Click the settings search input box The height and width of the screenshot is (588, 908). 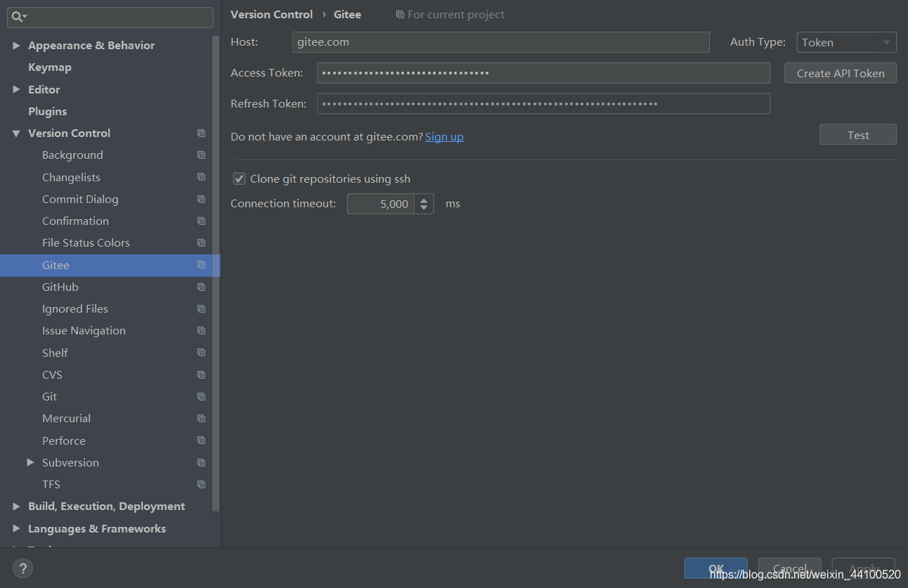110,17
